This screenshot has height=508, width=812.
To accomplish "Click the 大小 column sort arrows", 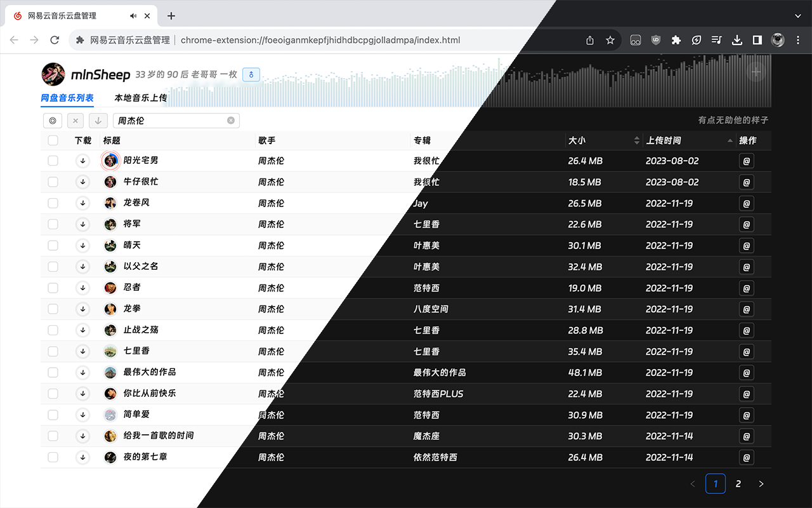I will click(x=638, y=140).
